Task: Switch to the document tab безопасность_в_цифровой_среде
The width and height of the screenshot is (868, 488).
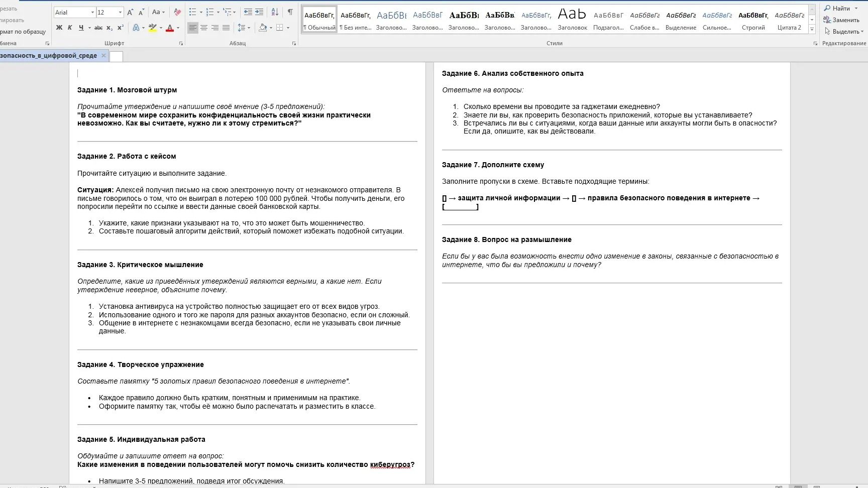Action: [x=49, y=55]
